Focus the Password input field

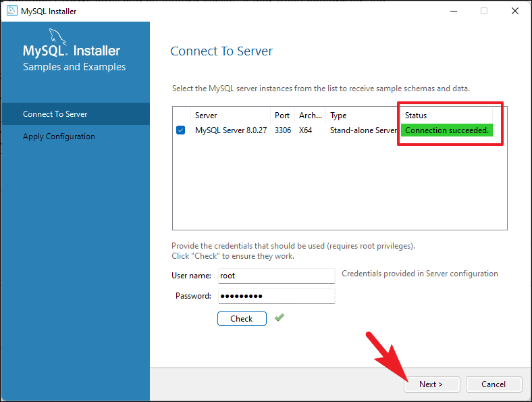[277, 296]
